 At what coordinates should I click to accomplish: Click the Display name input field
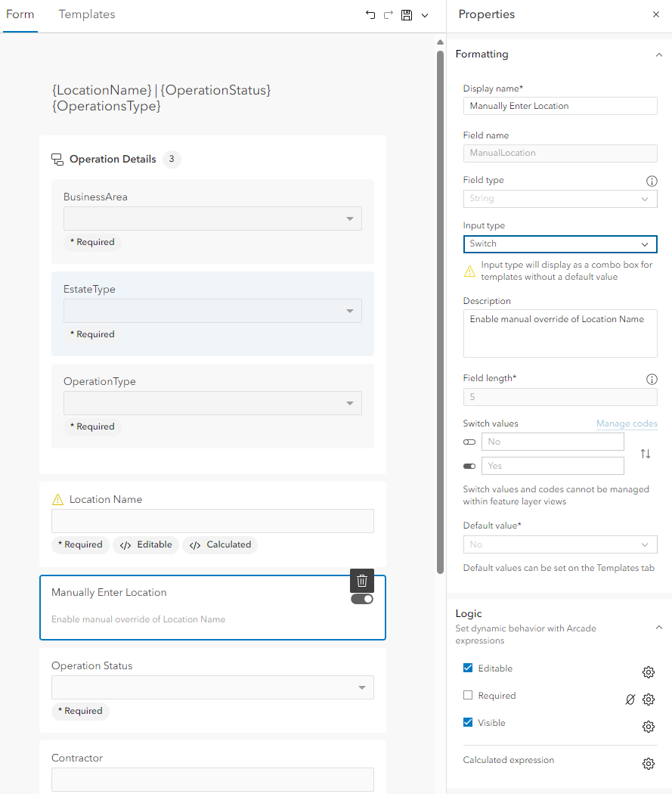pos(559,106)
